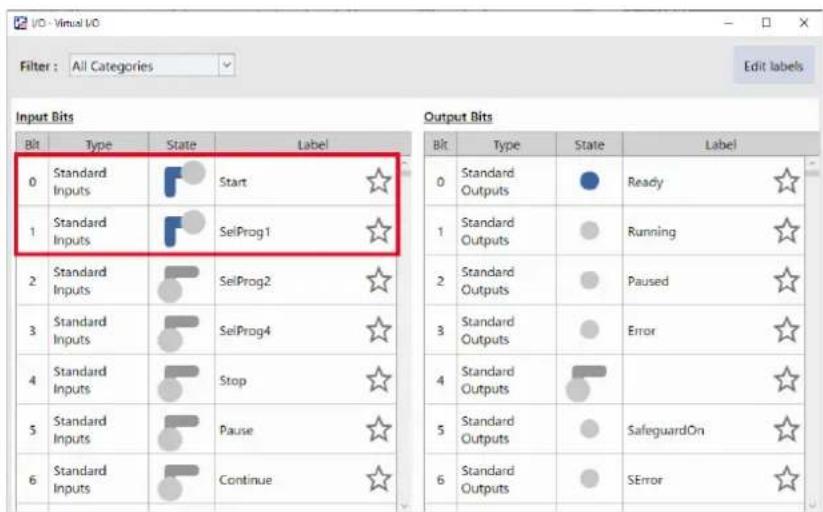Turn on the SelProg2 input switch
Viewport: 823px width, 512px height.
(x=178, y=284)
